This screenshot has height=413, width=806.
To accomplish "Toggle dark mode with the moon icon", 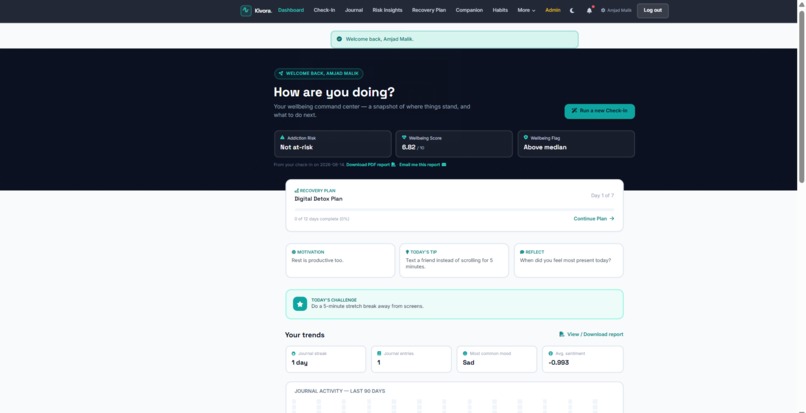I will pyautogui.click(x=572, y=10).
